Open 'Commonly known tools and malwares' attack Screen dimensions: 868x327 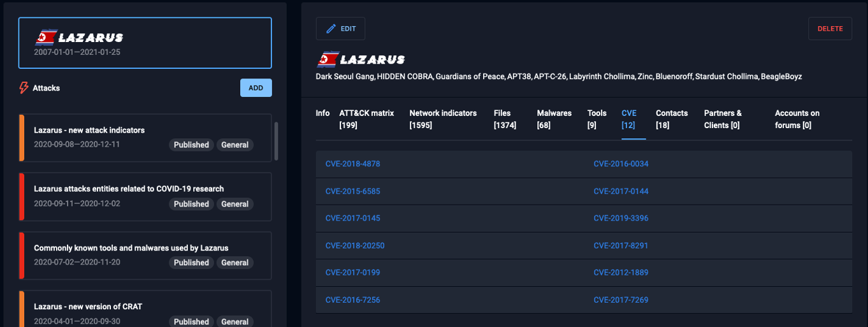pos(145,255)
